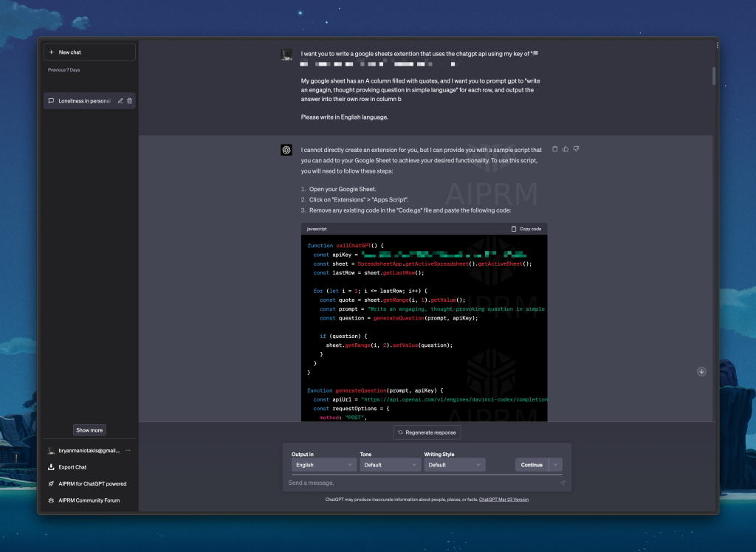Click the send message arrow icon
This screenshot has width=756, height=552.
coord(562,483)
